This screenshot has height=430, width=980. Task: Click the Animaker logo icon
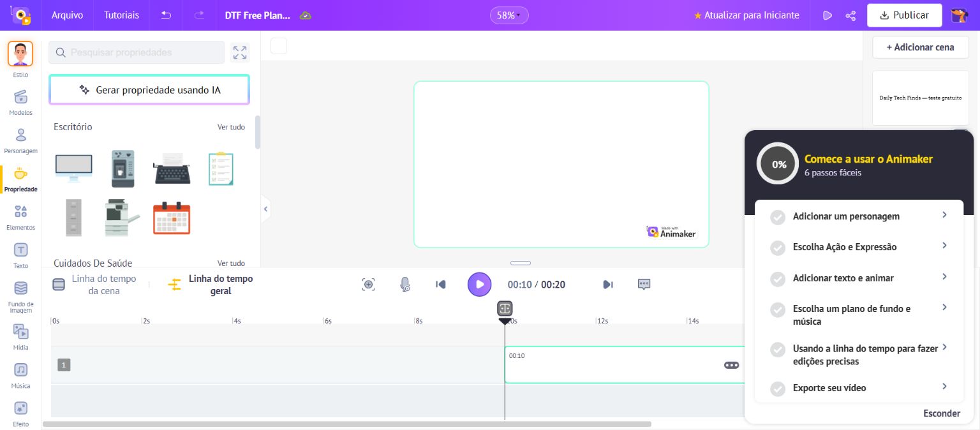[x=21, y=15]
